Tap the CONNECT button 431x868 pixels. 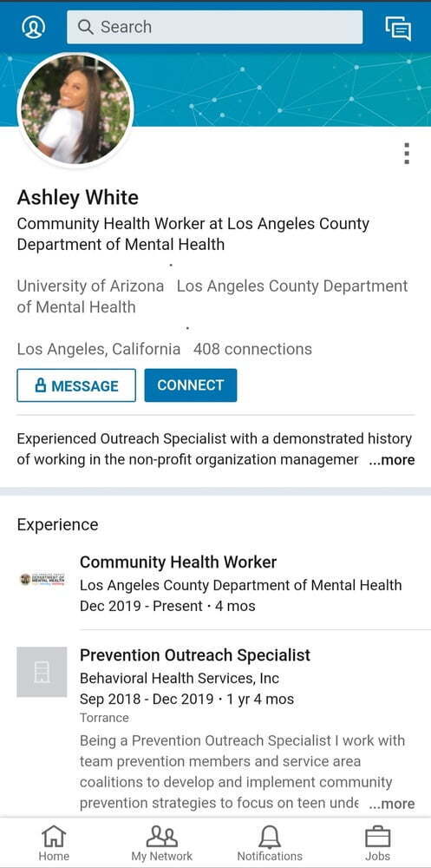click(x=190, y=385)
